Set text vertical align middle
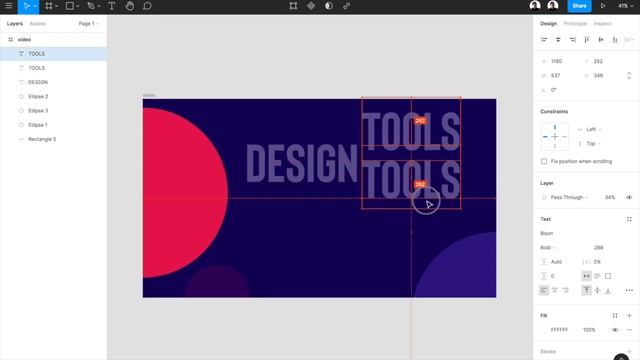 click(x=597, y=290)
